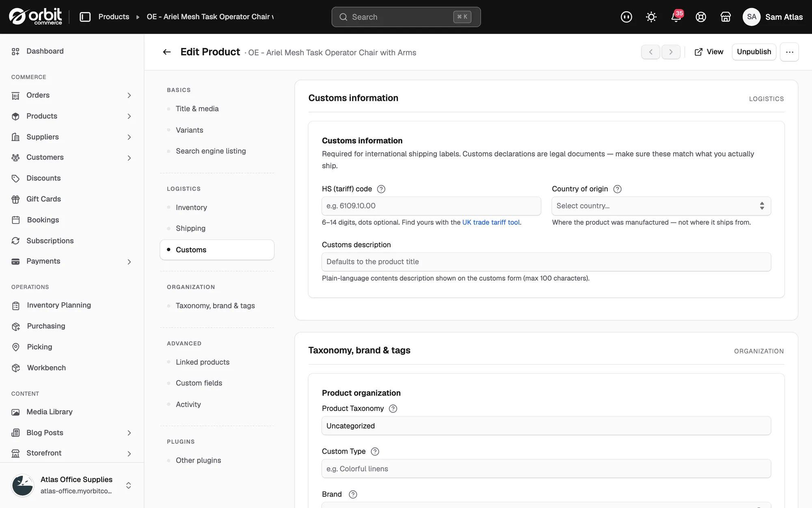Screen dimensions: 812x508
Task: Open the help lifebuoy icon
Action: tap(701, 17)
